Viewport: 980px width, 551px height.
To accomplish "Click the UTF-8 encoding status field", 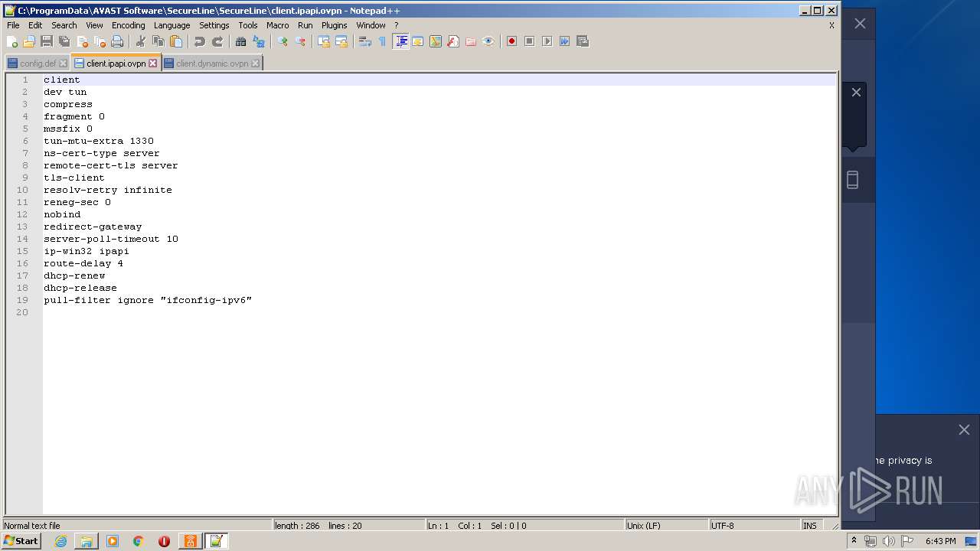I will point(754,526).
